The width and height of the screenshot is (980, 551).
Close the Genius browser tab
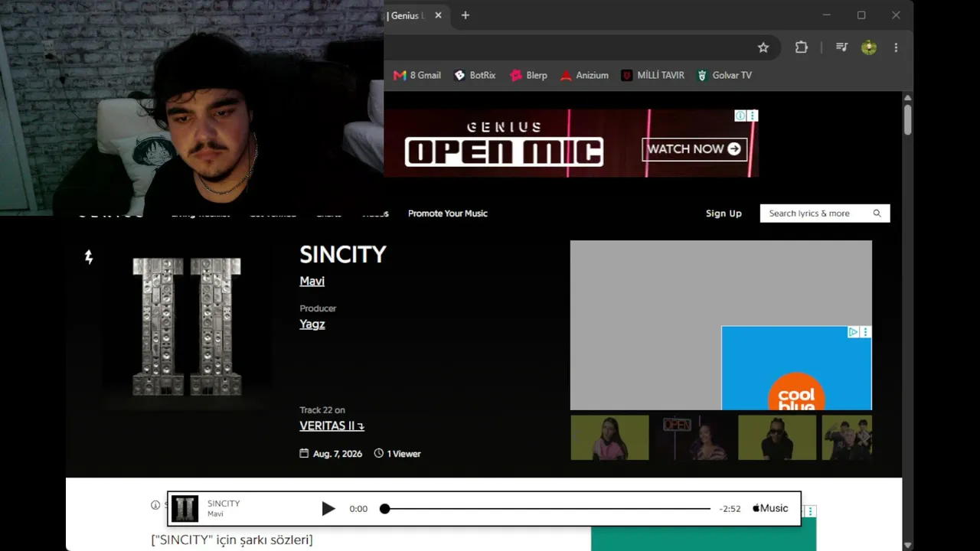[438, 15]
